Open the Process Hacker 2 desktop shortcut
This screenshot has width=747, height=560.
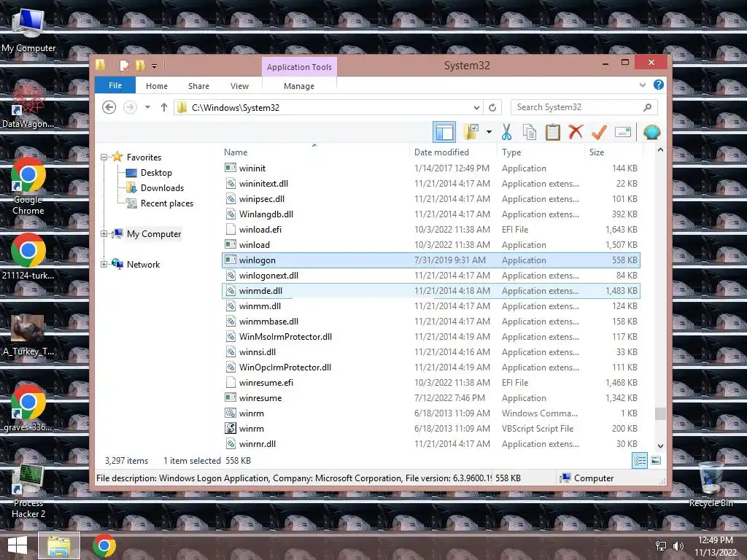pos(28,491)
